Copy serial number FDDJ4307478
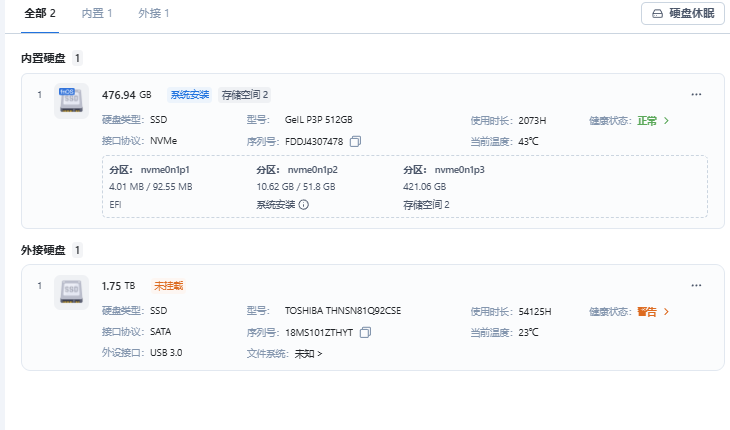 coord(355,141)
